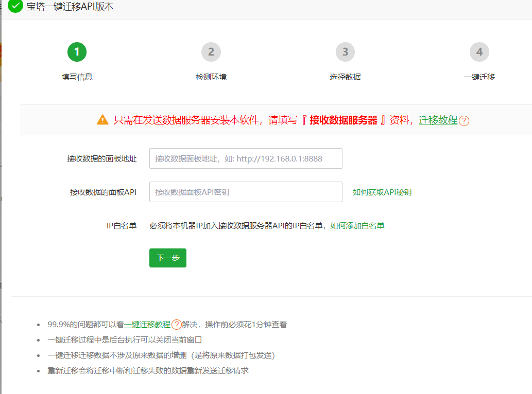The image size is (532, 394).
Task: Focus the 接收数据面板地址 input field
Action: tap(246, 158)
